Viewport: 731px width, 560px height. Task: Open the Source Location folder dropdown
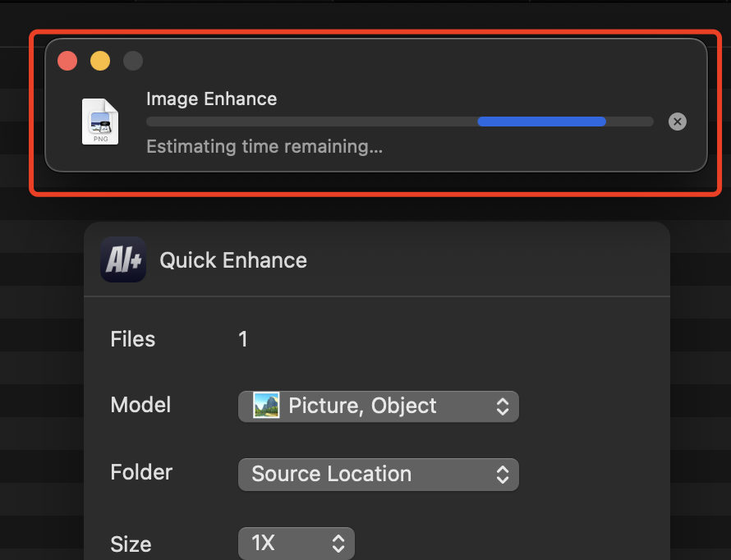[378, 474]
